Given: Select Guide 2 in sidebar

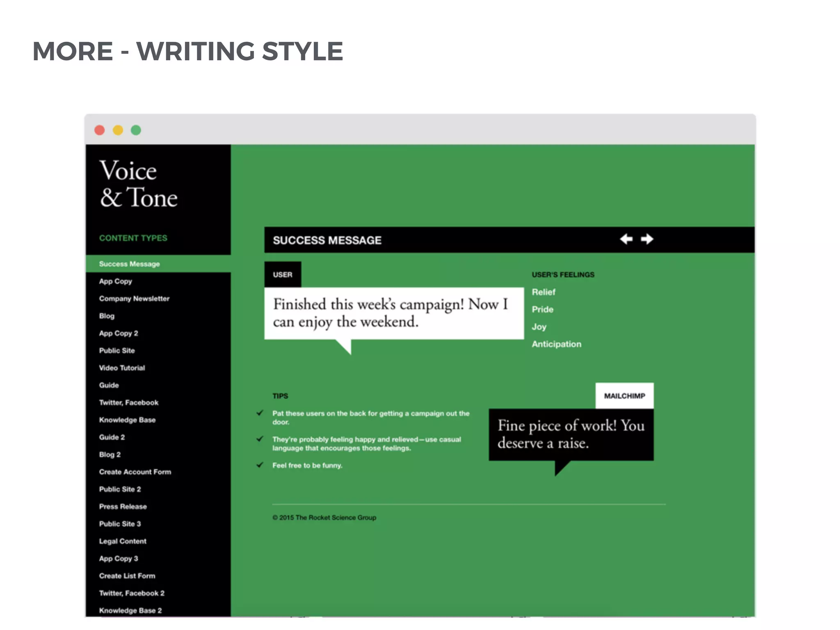Looking at the screenshot, I should [x=112, y=437].
